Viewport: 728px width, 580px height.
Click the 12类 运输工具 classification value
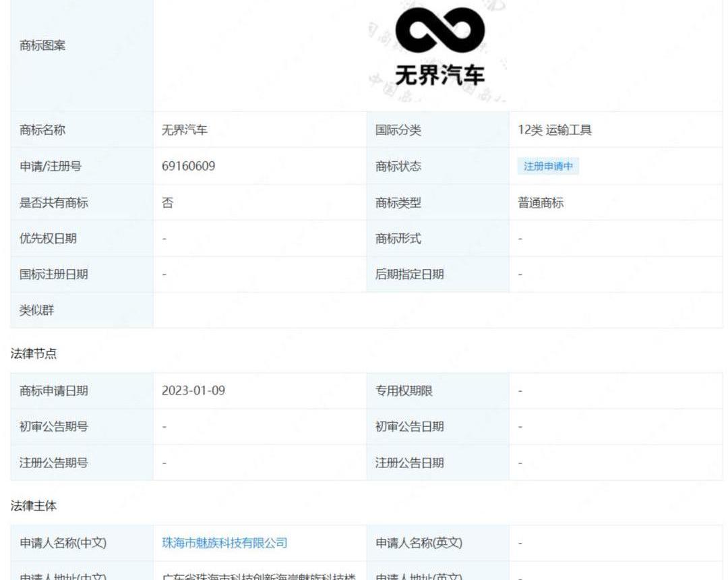(555, 130)
